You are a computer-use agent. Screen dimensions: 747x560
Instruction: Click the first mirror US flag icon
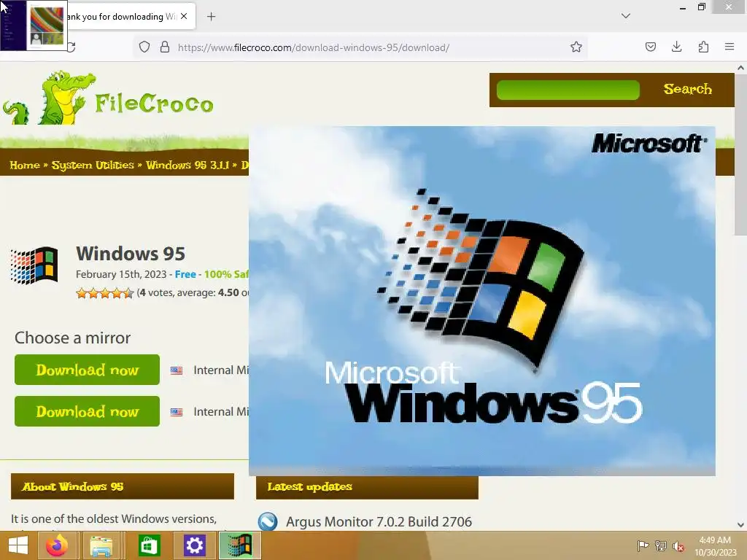point(177,370)
